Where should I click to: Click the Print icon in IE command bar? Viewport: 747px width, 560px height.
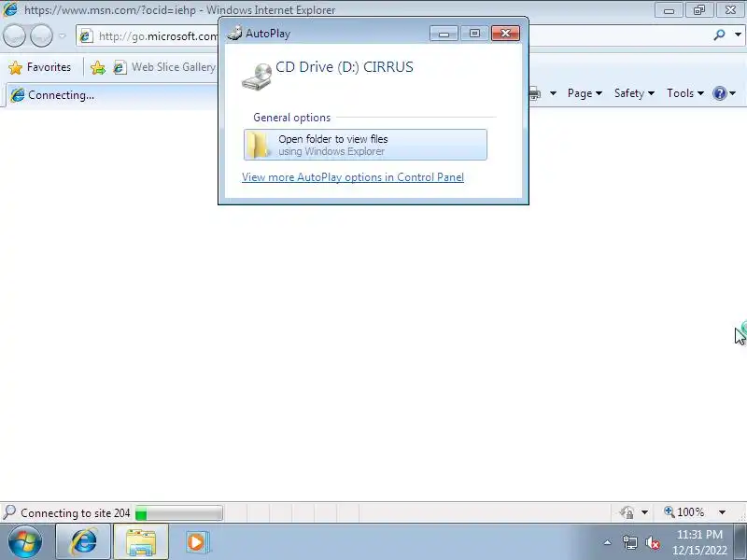535,94
